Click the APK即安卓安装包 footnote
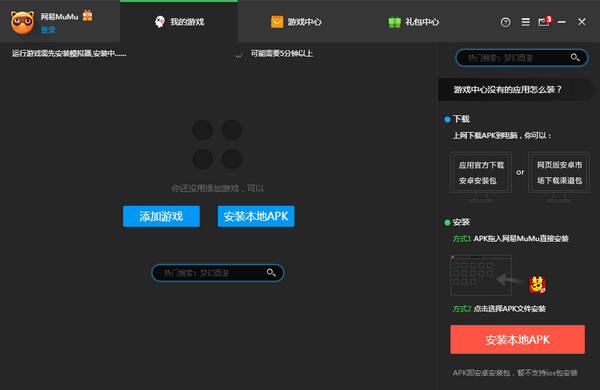 (x=515, y=373)
